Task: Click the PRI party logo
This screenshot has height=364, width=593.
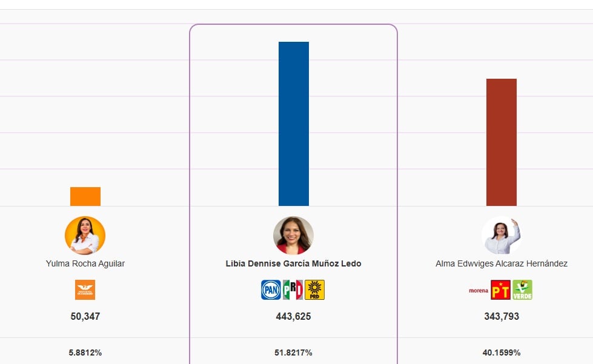Action: 293,290
